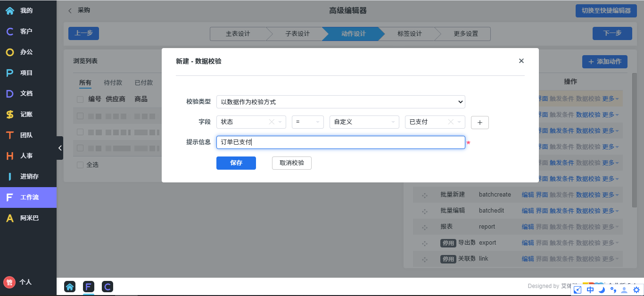Click the back arrow beside 采购
Viewport: 644px width, 296px height.
[70, 10]
